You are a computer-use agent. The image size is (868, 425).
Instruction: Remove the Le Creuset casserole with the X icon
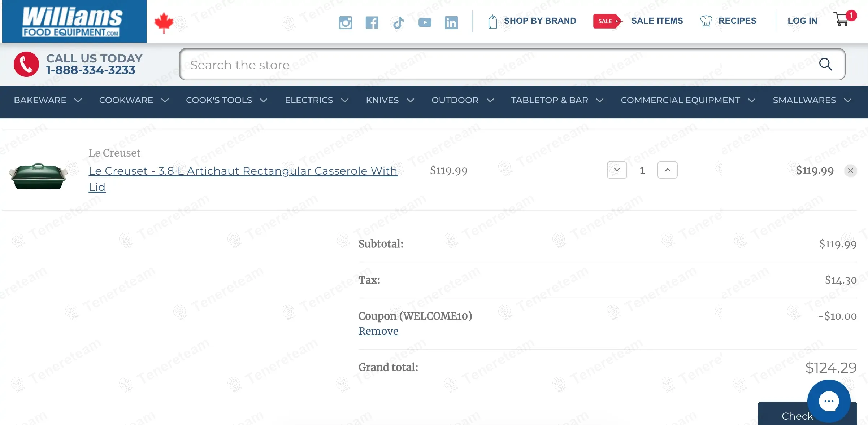click(x=850, y=171)
